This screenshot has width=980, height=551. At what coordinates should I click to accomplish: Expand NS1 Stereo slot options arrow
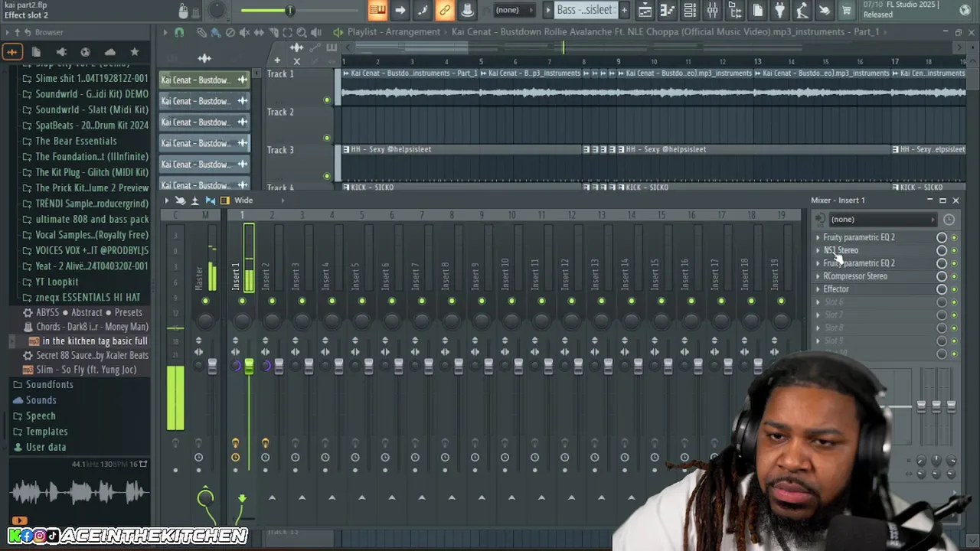818,250
